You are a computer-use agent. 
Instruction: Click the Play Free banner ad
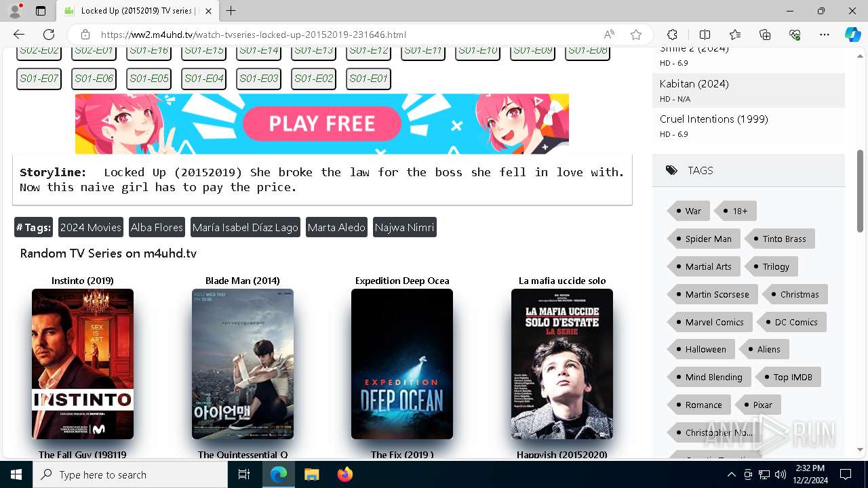click(322, 124)
